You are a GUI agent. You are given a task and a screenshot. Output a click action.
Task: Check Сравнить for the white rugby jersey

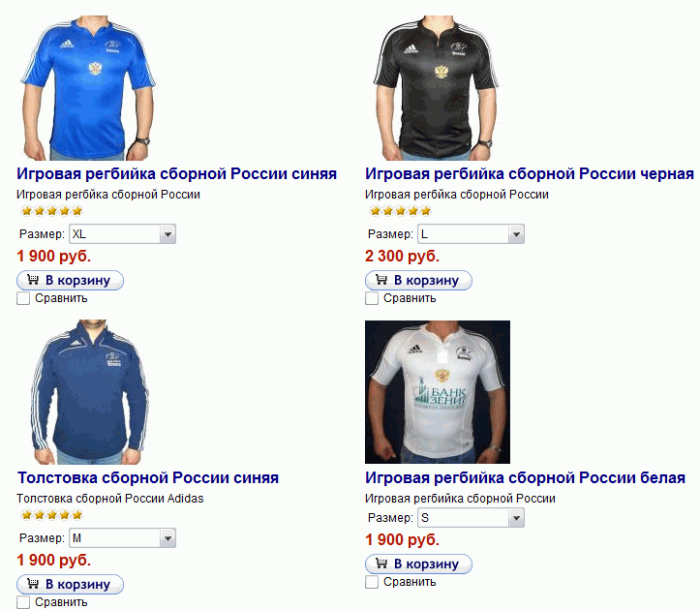tap(372, 582)
